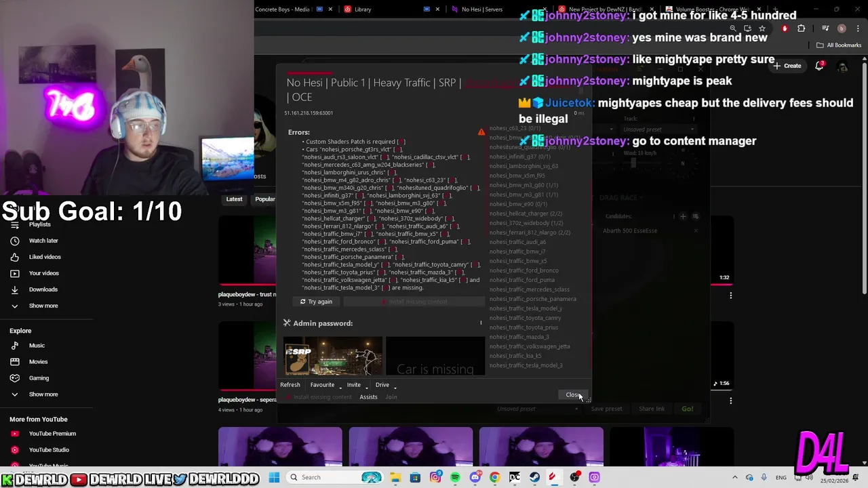This screenshot has height=488, width=868.
Task: Open the Chrome profile avatar
Action: point(842,28)
